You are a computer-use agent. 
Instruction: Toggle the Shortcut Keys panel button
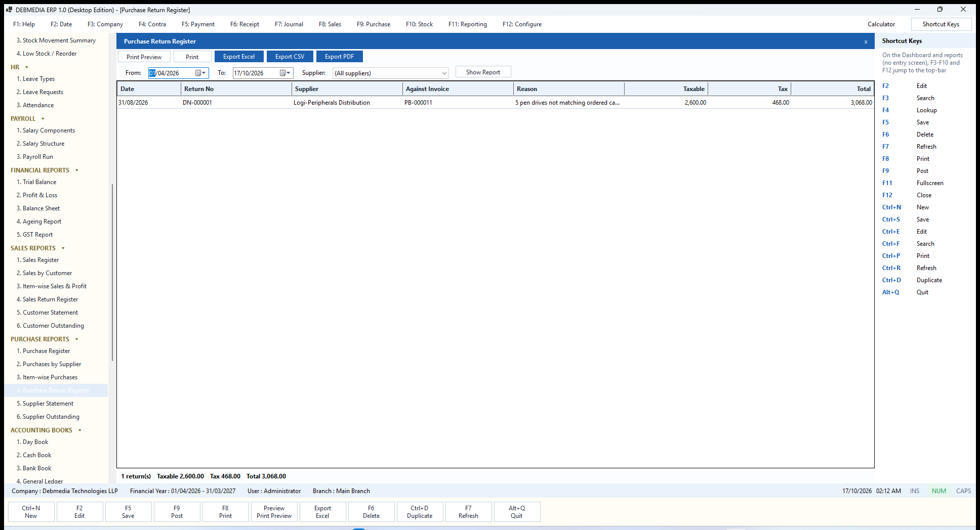pos(941,24)
